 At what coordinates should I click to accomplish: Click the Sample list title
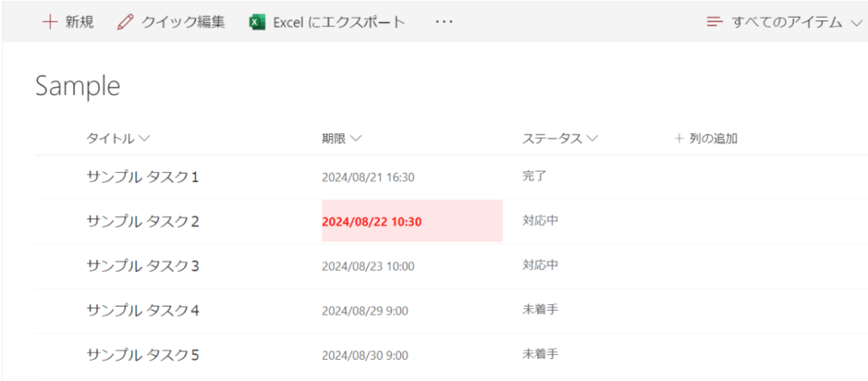tap(78, 86)
